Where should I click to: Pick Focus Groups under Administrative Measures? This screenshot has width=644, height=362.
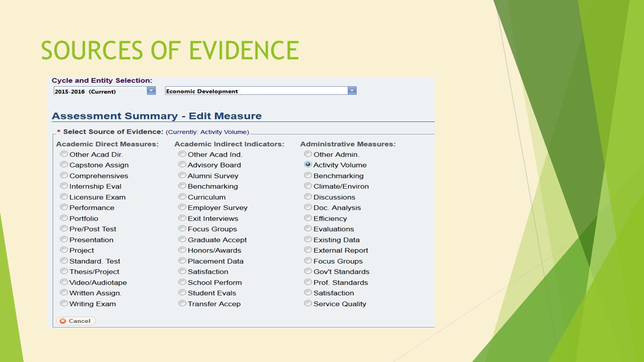pos(308,261)
